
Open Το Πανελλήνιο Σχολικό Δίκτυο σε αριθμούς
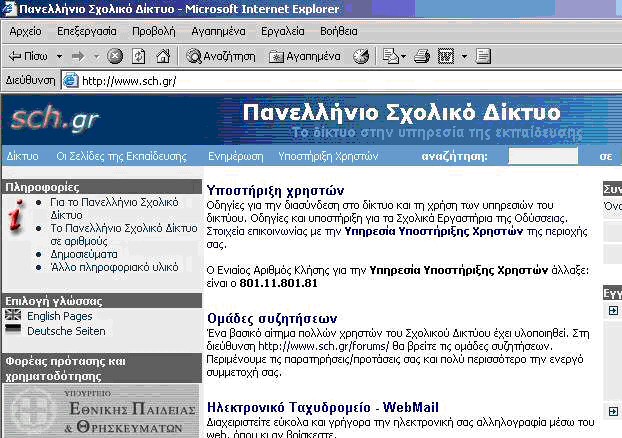tap(123, 234)
